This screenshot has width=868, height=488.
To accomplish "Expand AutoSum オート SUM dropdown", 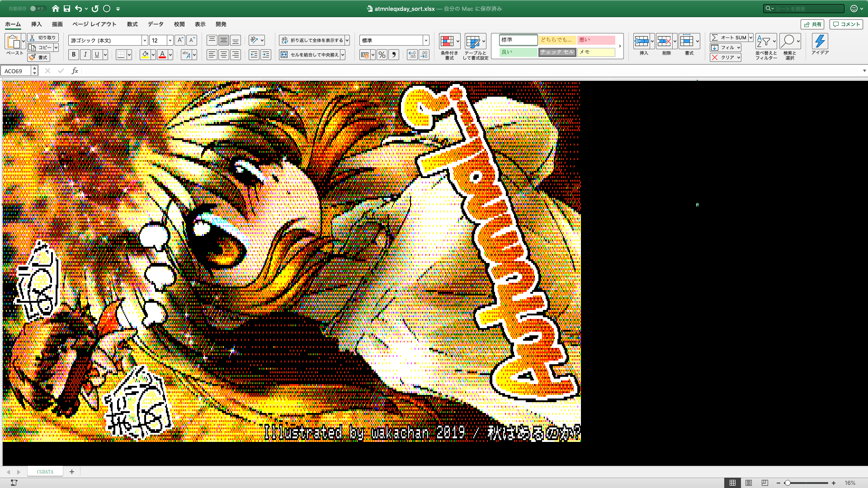I will [x=750, y=38].
